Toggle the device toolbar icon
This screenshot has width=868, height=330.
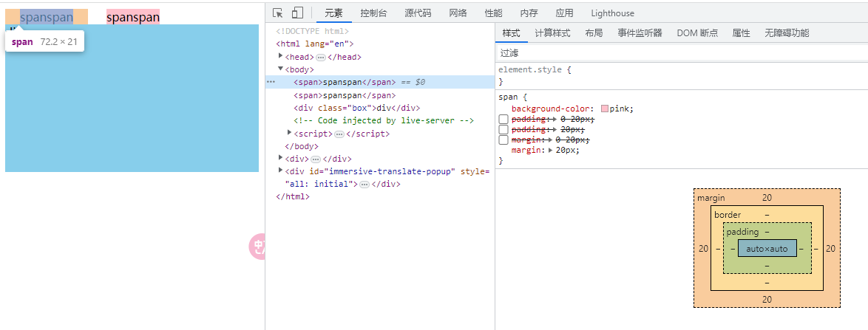click(x=297, y=13)
